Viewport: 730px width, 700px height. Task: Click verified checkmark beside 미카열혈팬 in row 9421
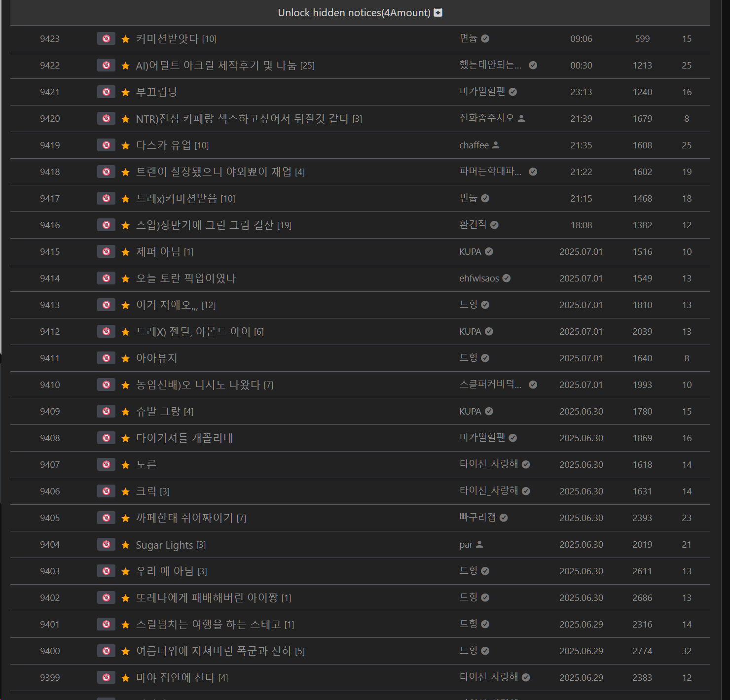tap(513, 92)
